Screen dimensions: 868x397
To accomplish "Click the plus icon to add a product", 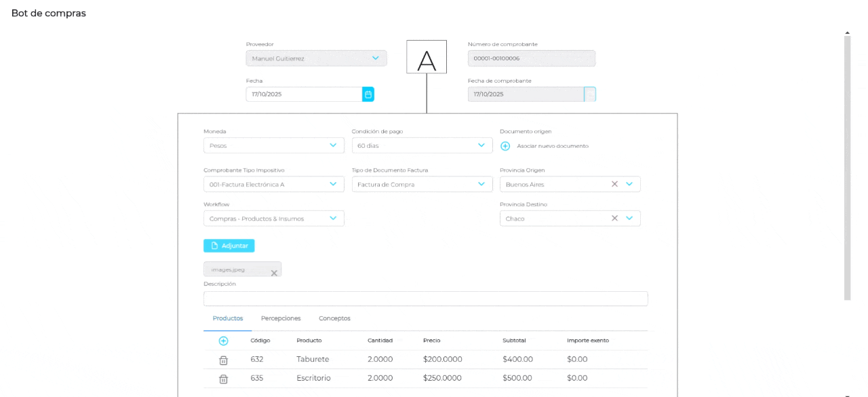I will click(224, 340).
